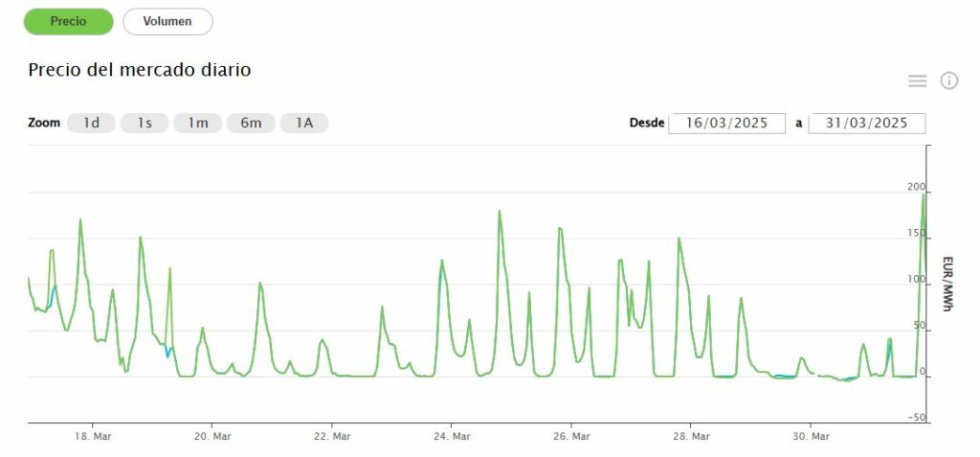Switch to the Volumen tab
The width and height of the screenshot is (980, 457).
point(167,22)
